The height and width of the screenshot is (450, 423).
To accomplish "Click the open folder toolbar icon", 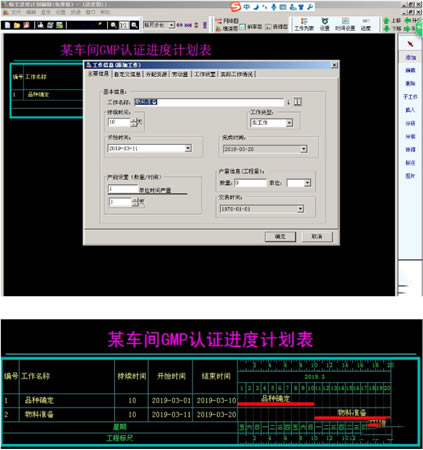I will click(x=17, y=25).
